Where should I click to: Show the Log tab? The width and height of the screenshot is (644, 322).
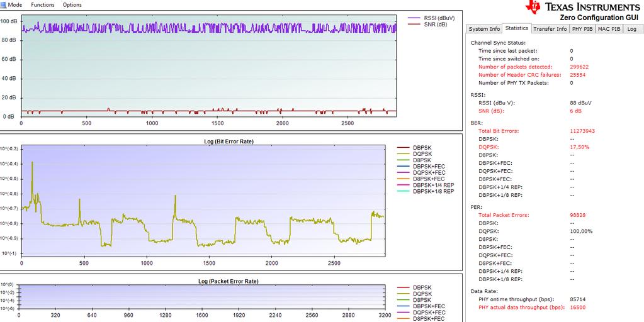(x=631, y=29)
